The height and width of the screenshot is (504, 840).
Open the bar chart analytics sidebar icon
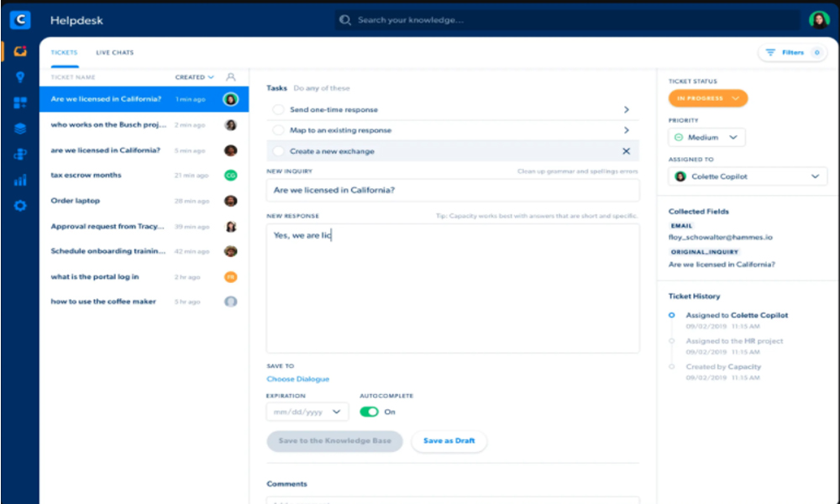coord(20,180)
